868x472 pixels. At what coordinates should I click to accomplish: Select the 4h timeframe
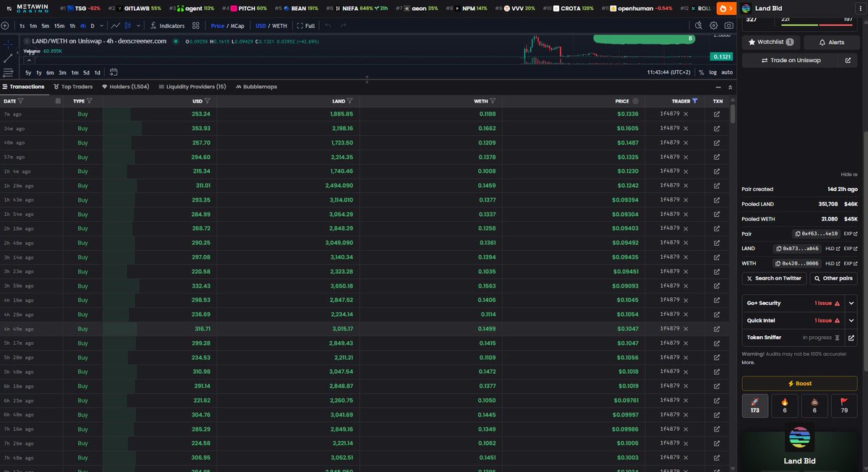point(82,25)
